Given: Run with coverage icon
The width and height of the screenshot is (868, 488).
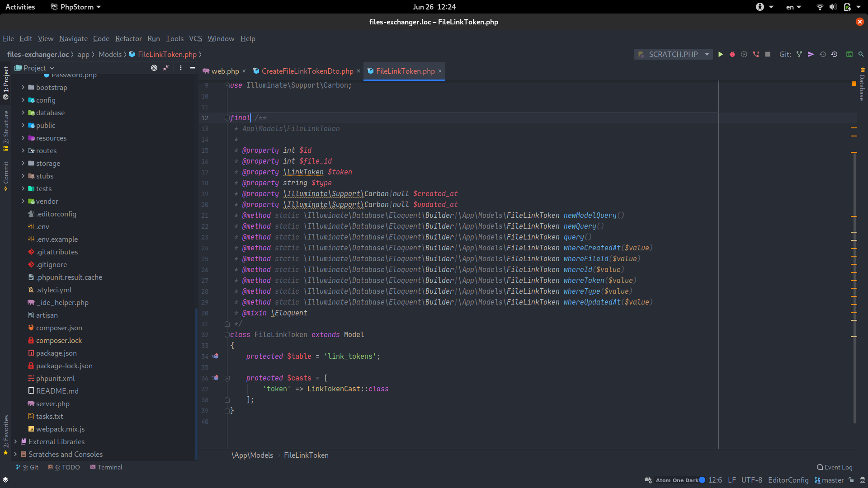Looking at the screenshot, I should (x=744, y=54).
